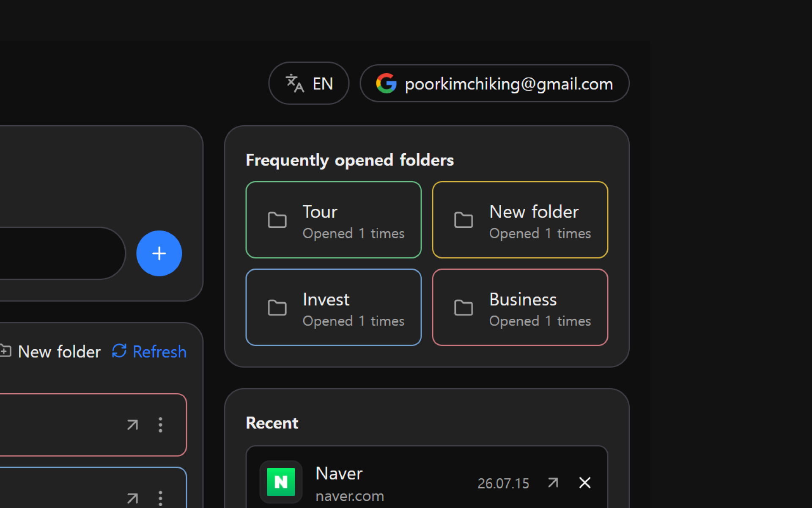This screenshot has height=508, width=812.
Task: Click the Naver recent entry title
Action: point(339,473)
